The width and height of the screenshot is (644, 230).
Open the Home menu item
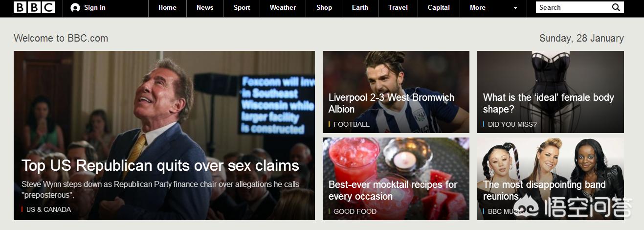pyautogui.click(x=167, y=8)
